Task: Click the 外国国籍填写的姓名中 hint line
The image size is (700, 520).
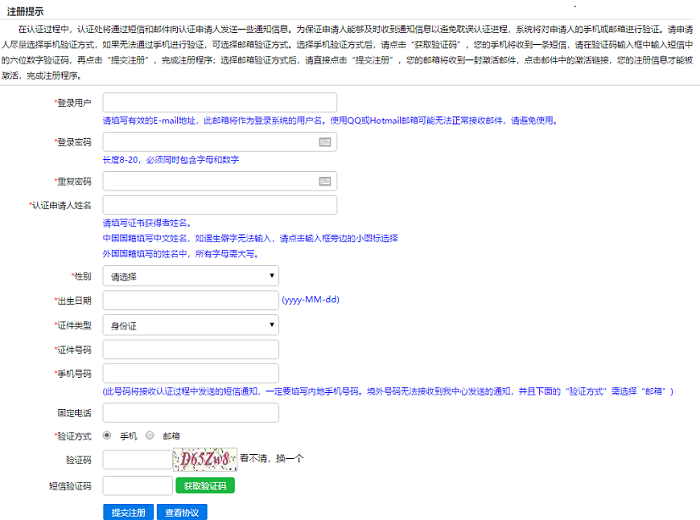Action: tap(181, 254)
